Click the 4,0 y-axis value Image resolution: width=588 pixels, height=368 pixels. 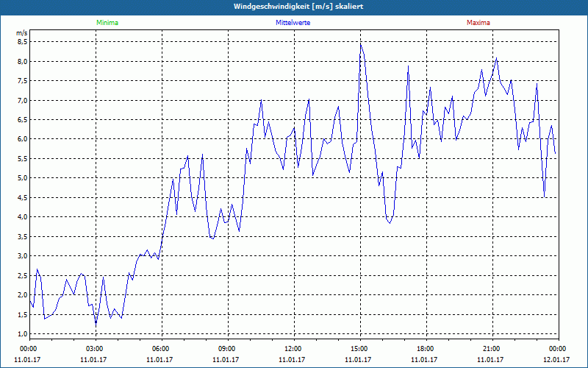[x=23, y=217]
